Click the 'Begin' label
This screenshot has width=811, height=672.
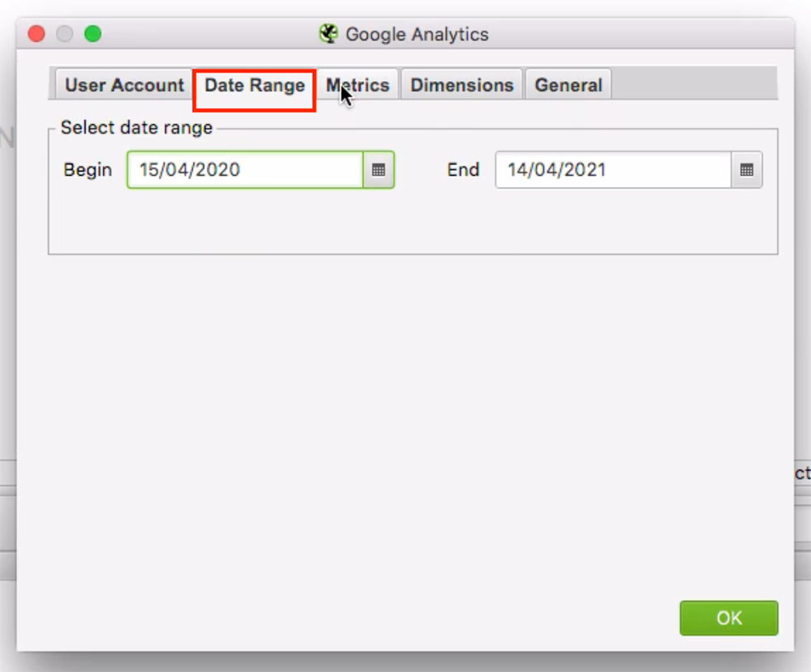pos(88,169)
